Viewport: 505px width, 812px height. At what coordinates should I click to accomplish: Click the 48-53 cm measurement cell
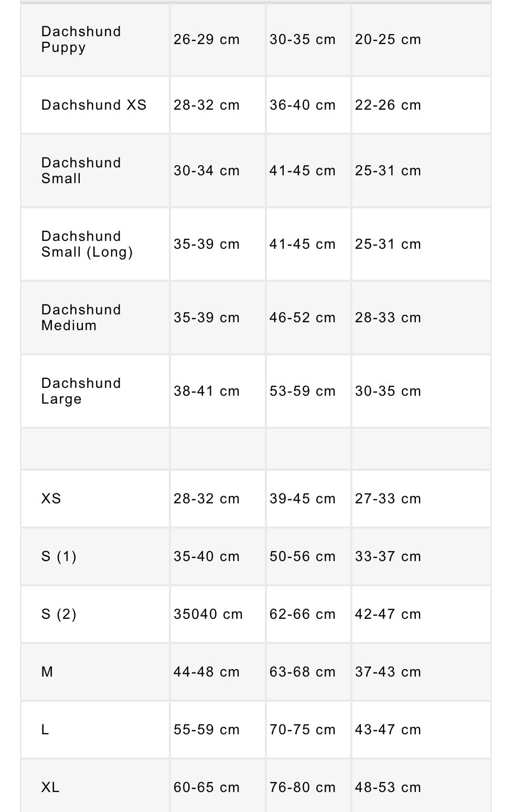click(x=388, y=787)
